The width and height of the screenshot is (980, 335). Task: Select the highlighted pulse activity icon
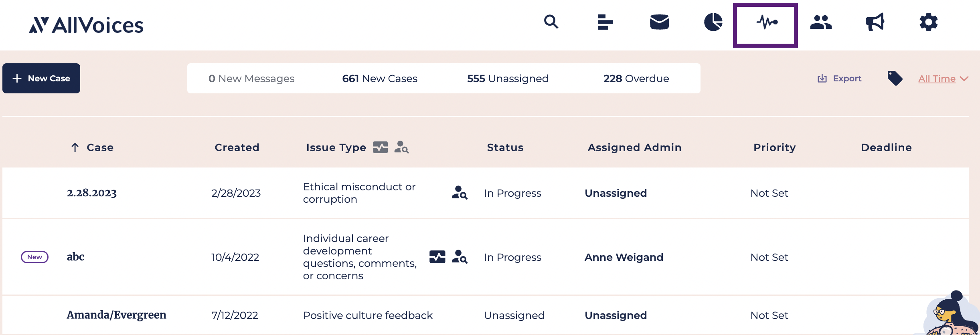point(765,25)
